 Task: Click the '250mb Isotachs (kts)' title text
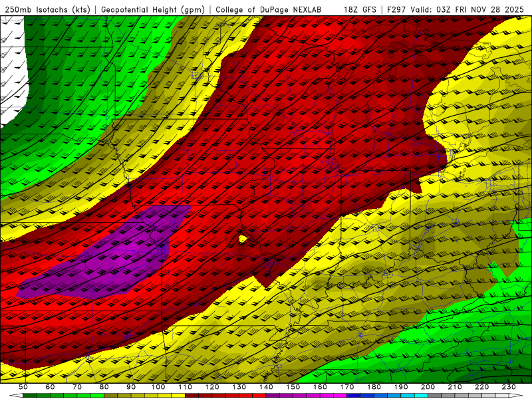48,10
